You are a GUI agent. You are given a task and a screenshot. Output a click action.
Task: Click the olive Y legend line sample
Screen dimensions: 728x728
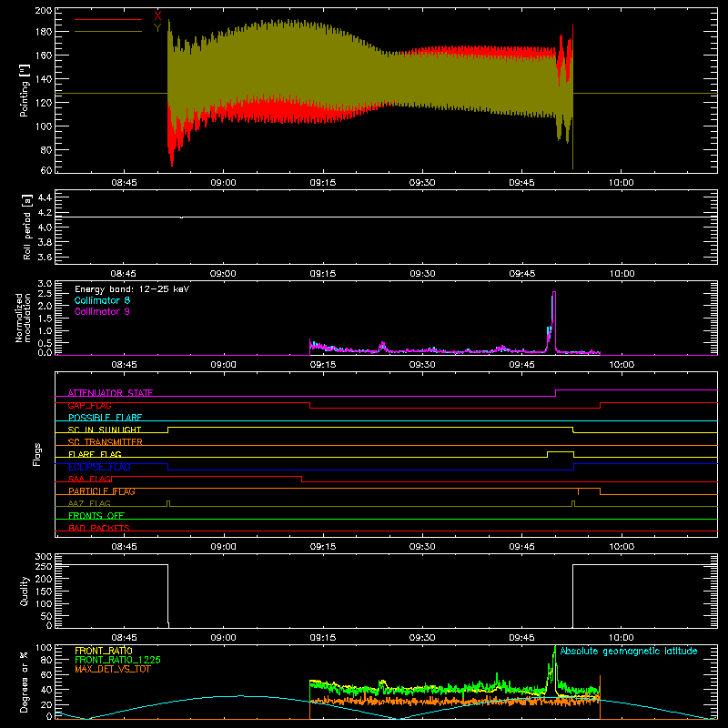click(108, 32)
